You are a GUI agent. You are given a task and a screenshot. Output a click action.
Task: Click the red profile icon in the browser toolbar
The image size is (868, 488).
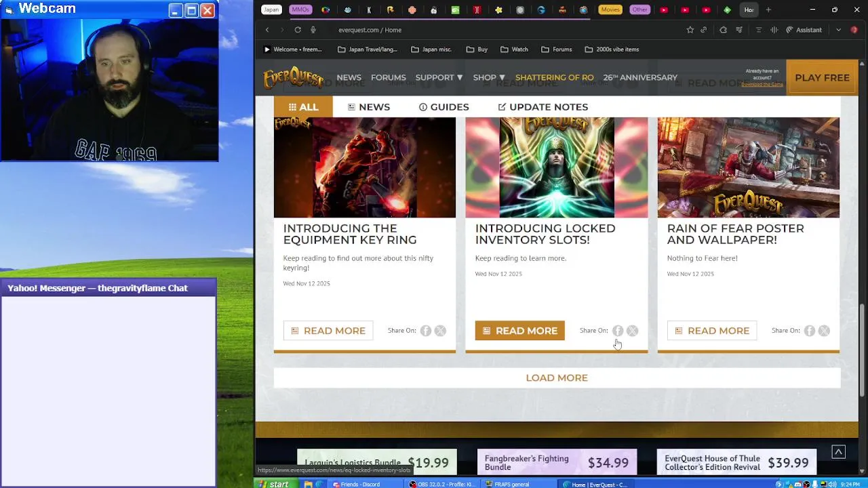click(x=854, y=30)
